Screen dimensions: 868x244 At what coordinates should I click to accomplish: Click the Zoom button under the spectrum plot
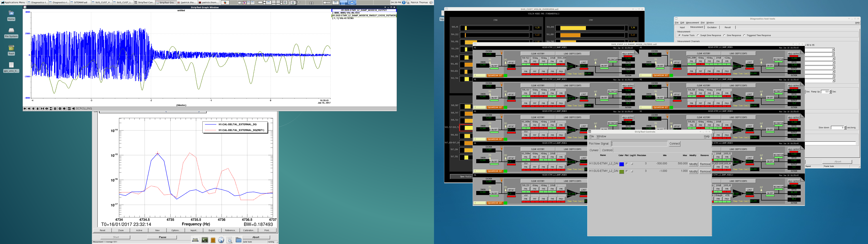click(x=121, y=230)
